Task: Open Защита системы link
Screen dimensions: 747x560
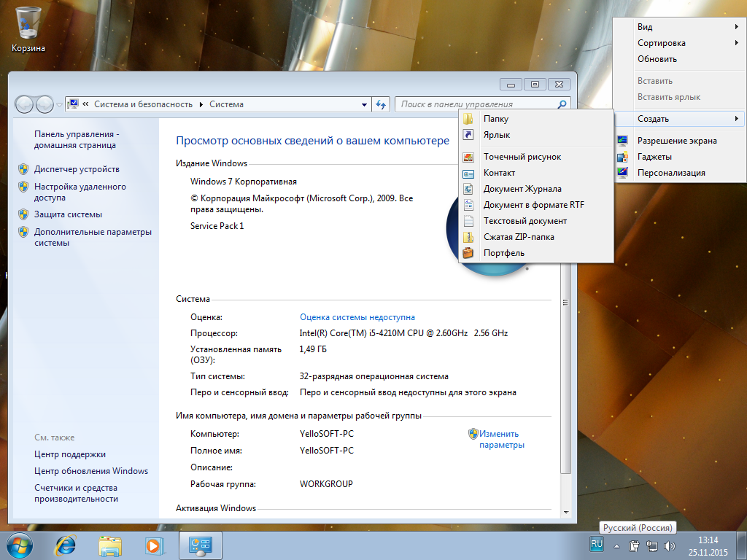Action: (x=68, y=214)
